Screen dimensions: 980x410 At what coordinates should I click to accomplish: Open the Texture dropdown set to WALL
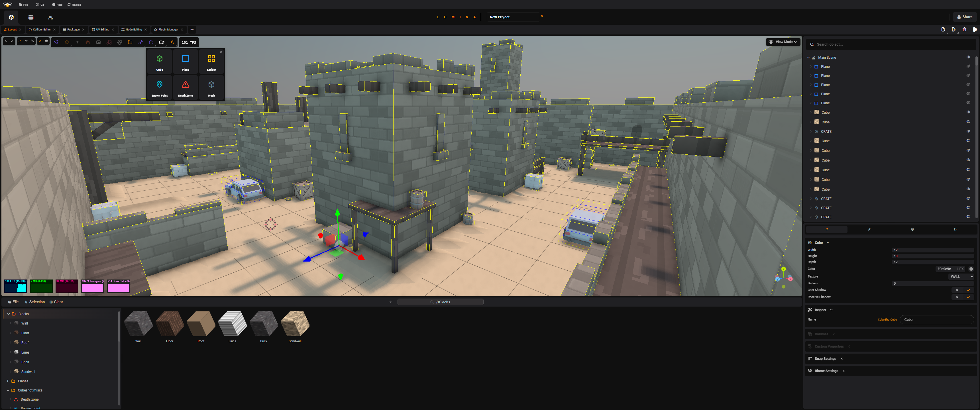[x=962, y=276]
